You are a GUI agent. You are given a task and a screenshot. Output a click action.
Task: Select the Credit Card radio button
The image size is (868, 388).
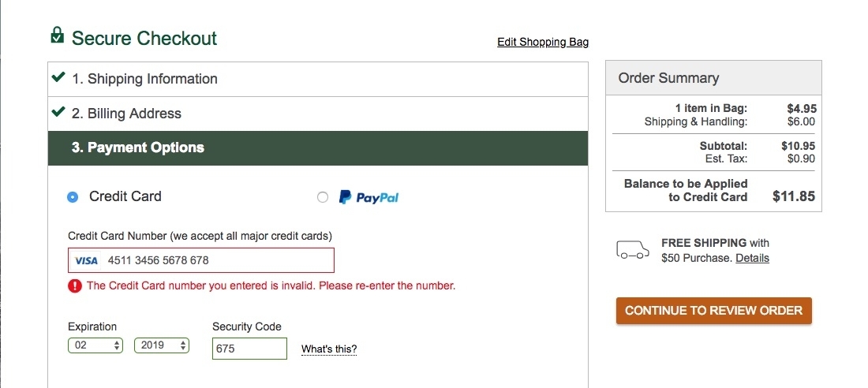[x=73, y=197]
